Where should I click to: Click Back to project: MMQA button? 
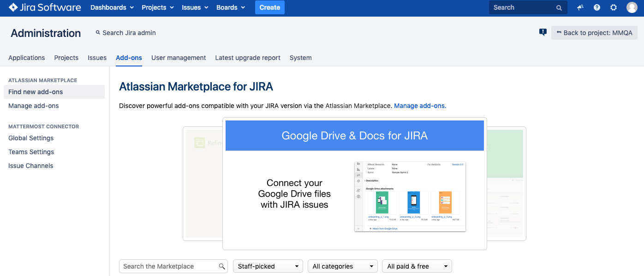pos(594,33)
